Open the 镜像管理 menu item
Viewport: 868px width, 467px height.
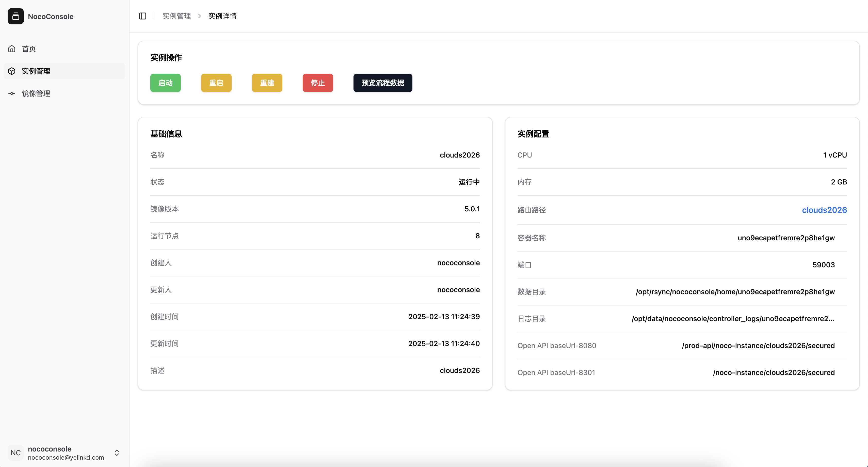[x=36, y=94]
